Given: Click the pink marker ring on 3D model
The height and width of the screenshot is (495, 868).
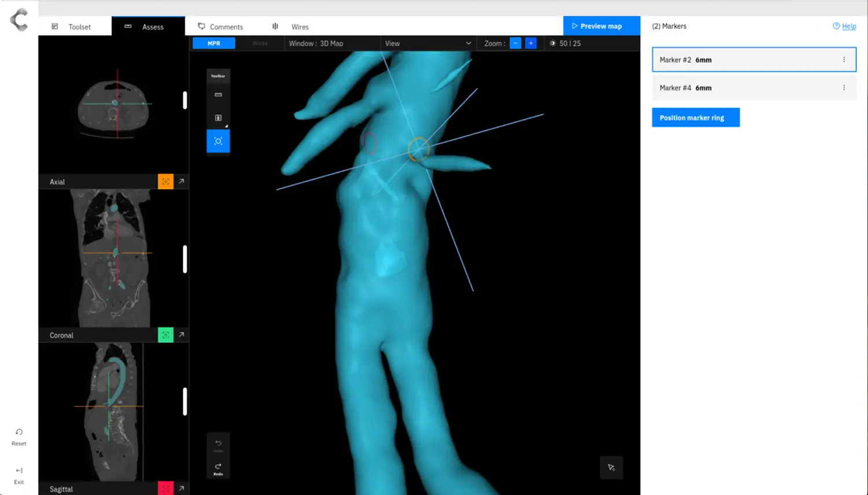Looking at the screenshot, I should (369, 143).
